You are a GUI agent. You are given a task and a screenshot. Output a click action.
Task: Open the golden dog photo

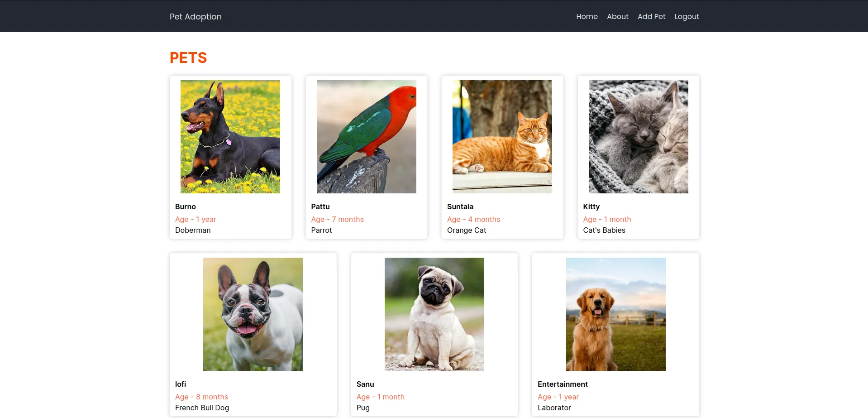coord(615,314)
